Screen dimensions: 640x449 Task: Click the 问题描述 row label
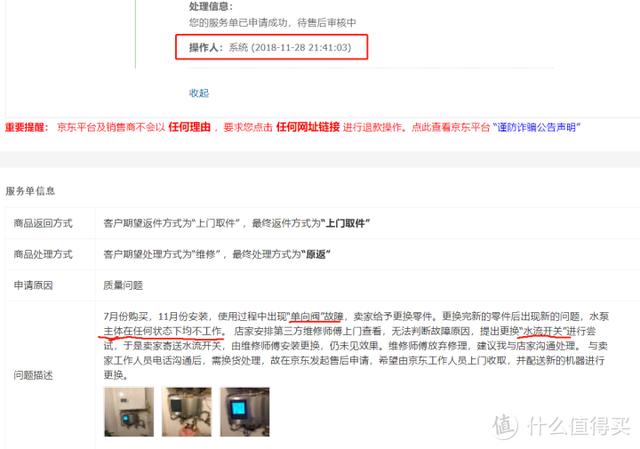coord(33,375)
